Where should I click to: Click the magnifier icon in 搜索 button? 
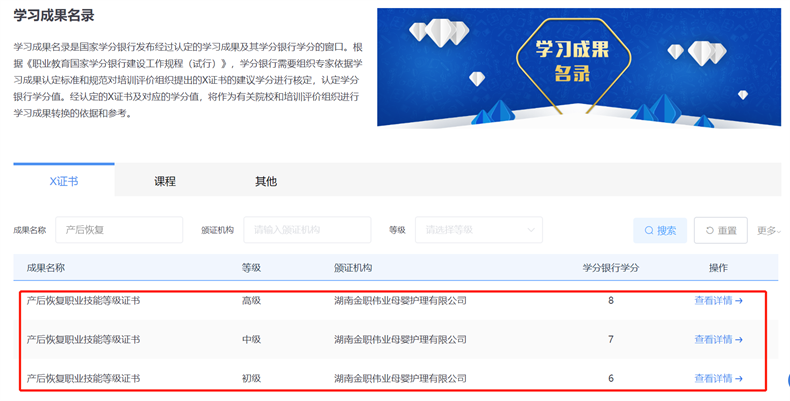[x=649, y=230]
